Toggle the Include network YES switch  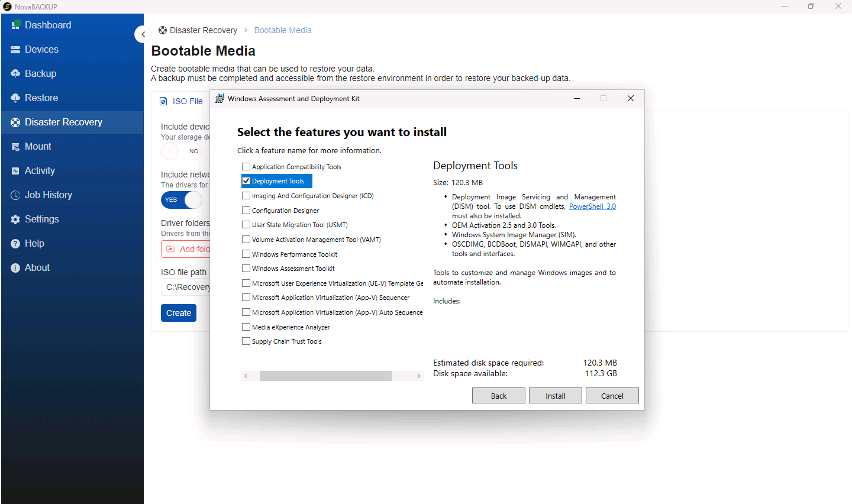(x=182, y=200)
